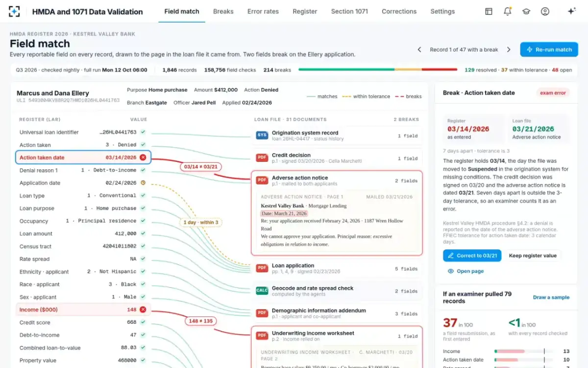Screen dimensions: 588x368
Task: Click Correct to 03/21 button
Action: coord(472,256)
